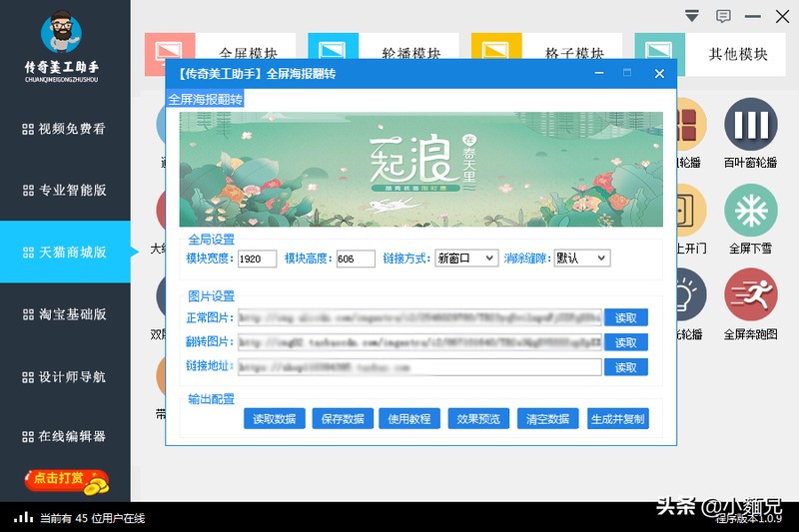
Task: Expand the 消除缝隙 默认 dropdown
Action: pos(582,259)
